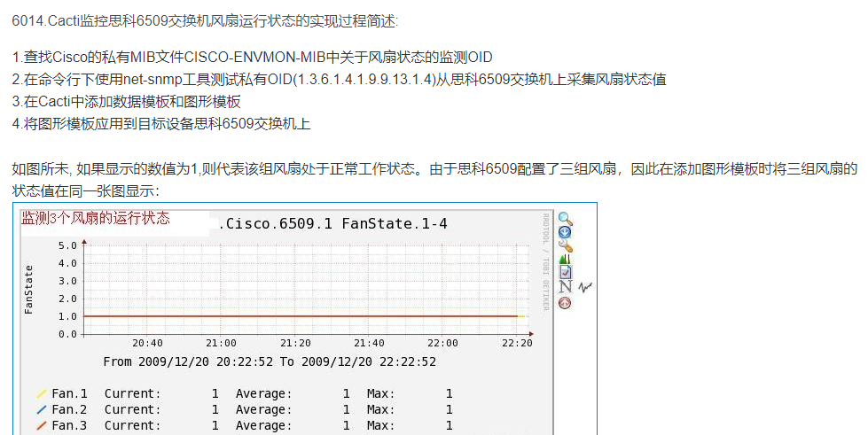Click the 21:00 time axis label
This screenshot has height=435, width=868.
click(221, 343)
